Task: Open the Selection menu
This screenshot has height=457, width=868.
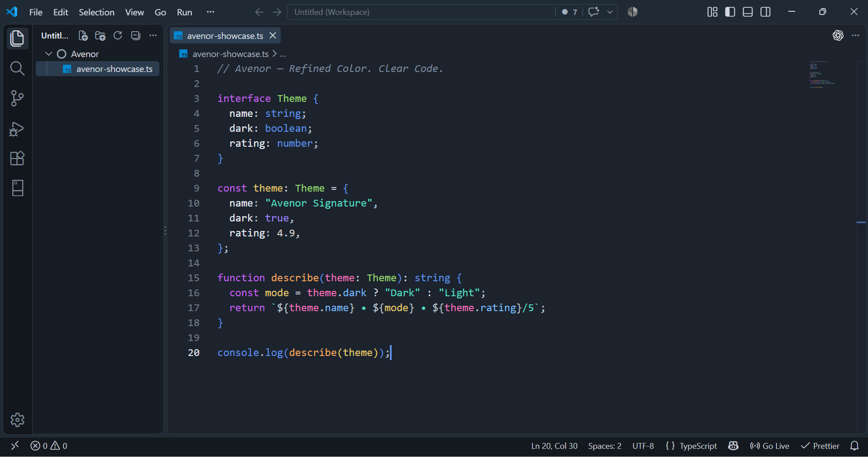Action: (x=96, y=12)
